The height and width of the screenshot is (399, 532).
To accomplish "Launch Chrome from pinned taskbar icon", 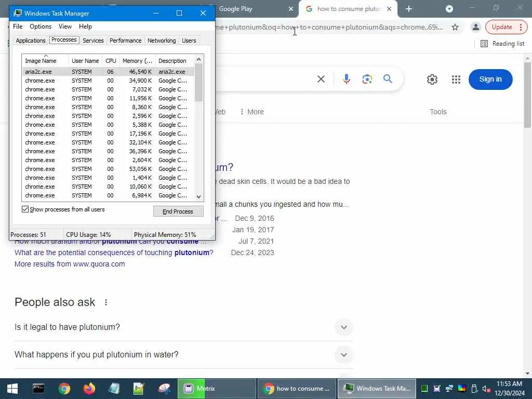I will tap(64, 389).
